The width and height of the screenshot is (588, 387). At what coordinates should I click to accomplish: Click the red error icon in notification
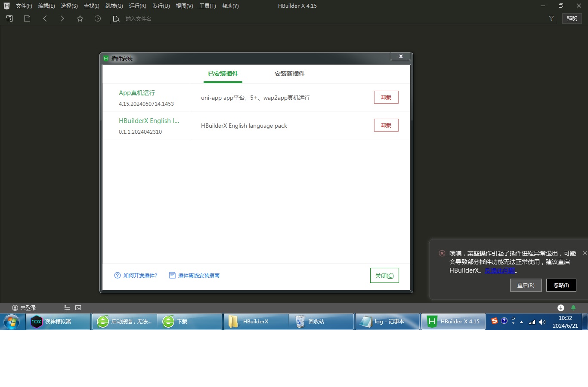coord(442,253)
